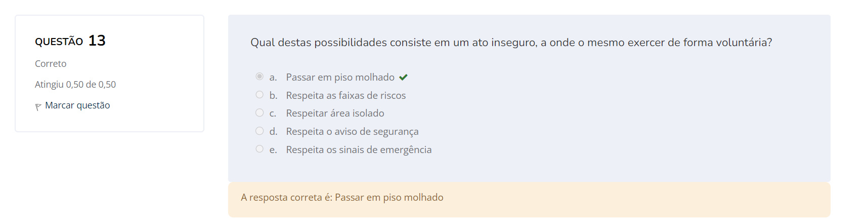Click the "Marcar questão" link
The width and height of the screenshot is (868, 223).
(x=77, y=105)
